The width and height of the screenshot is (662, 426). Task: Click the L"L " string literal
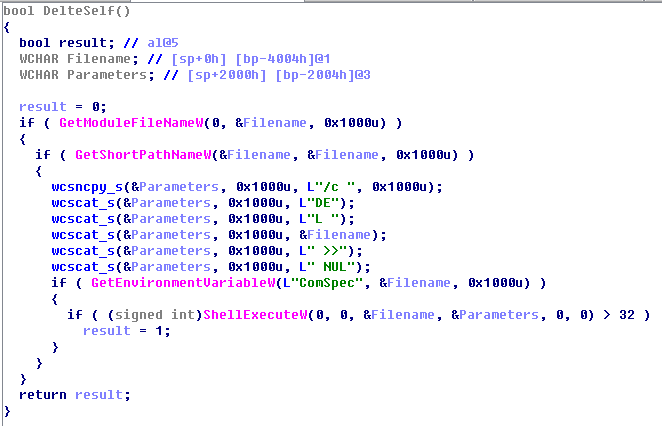[319, 219]
